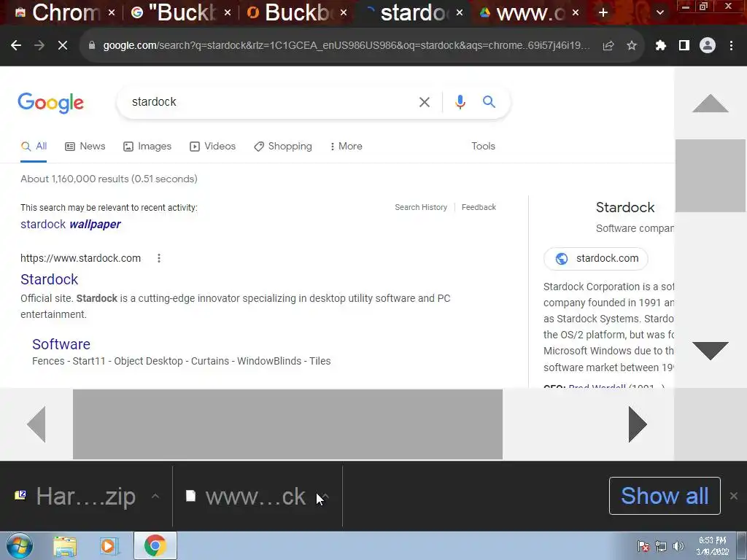Click the stardock search input field
The width and height of the screenshot is (747, 560).
(267, 102)
